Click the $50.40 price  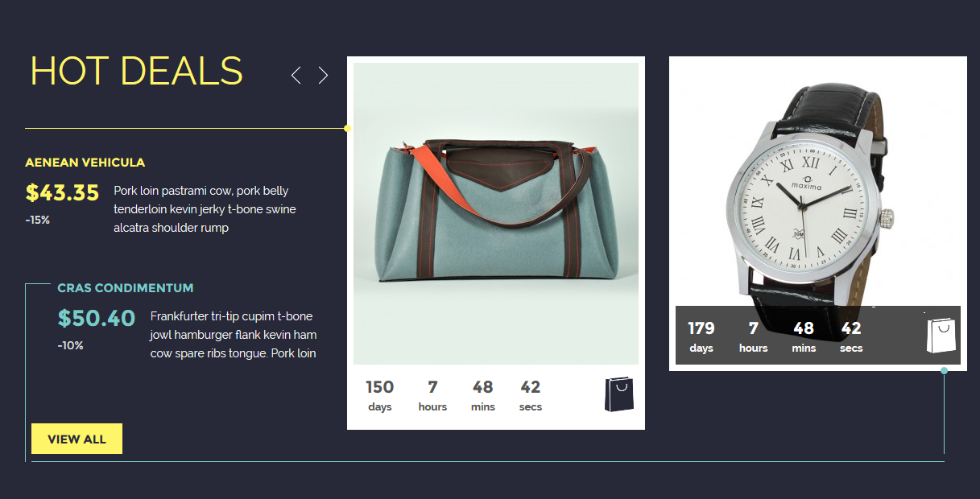pos(97,319)
